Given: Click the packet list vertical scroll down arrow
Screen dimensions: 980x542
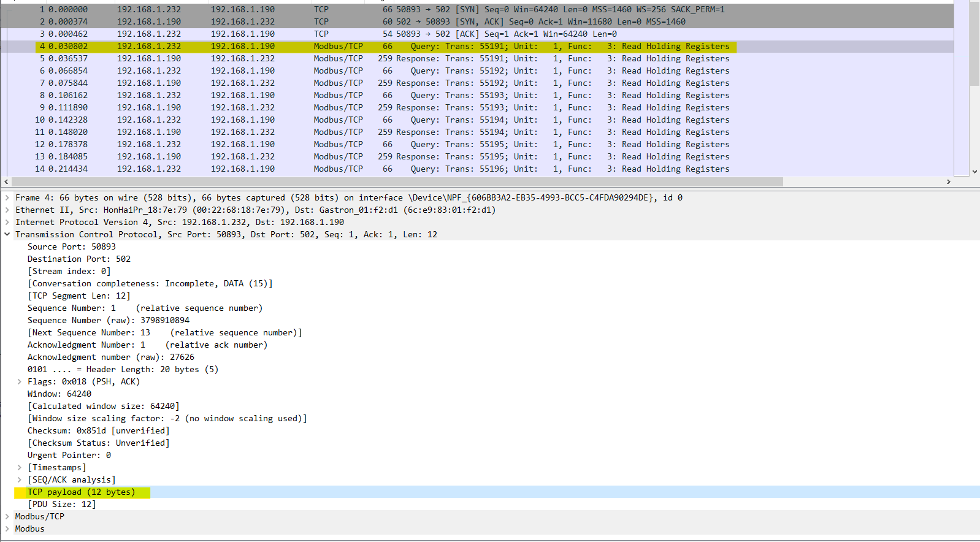Looking at the screenshot, I should [974, 172].
